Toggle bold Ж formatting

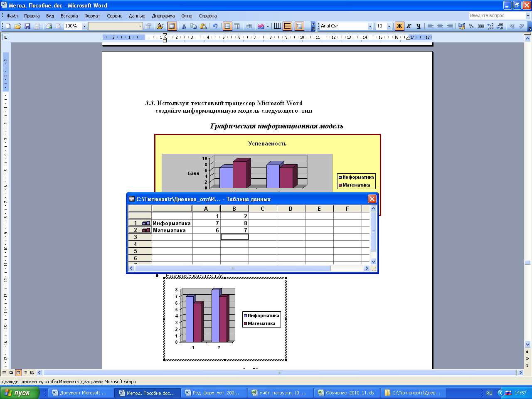(399, 26)
